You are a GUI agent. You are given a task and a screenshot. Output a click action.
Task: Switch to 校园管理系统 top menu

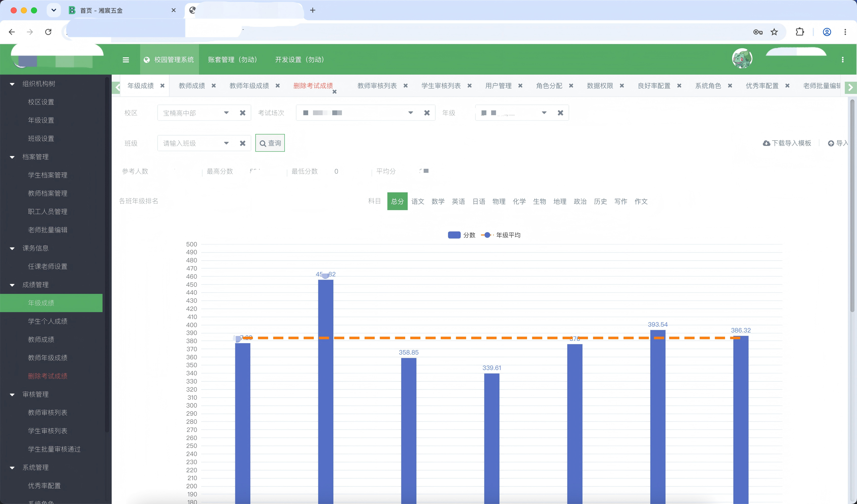(x=169, y=60)
